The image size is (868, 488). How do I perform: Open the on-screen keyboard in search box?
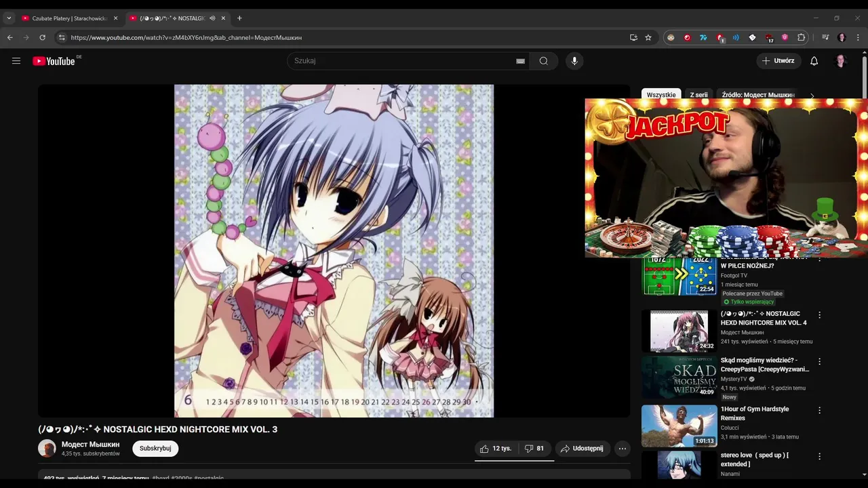[x=520, y=61]
